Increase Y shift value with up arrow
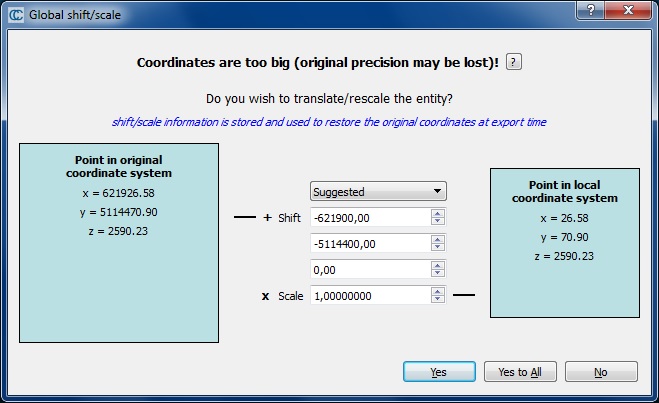Image resolution: width=659 pixels, height=403 pixels. point(438,239)
